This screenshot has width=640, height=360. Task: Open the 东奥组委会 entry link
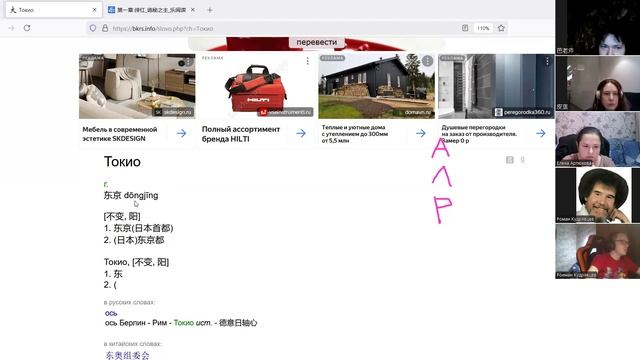pos(127,355)
